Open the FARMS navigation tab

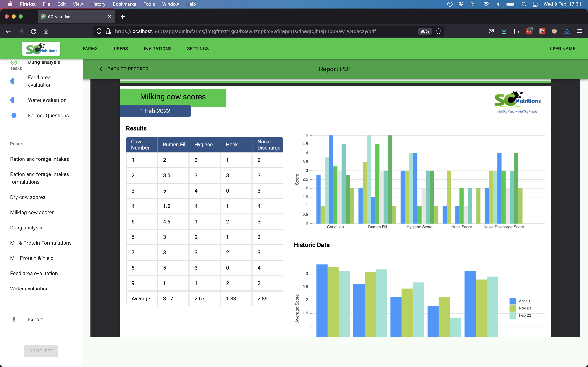pos(90,49)
